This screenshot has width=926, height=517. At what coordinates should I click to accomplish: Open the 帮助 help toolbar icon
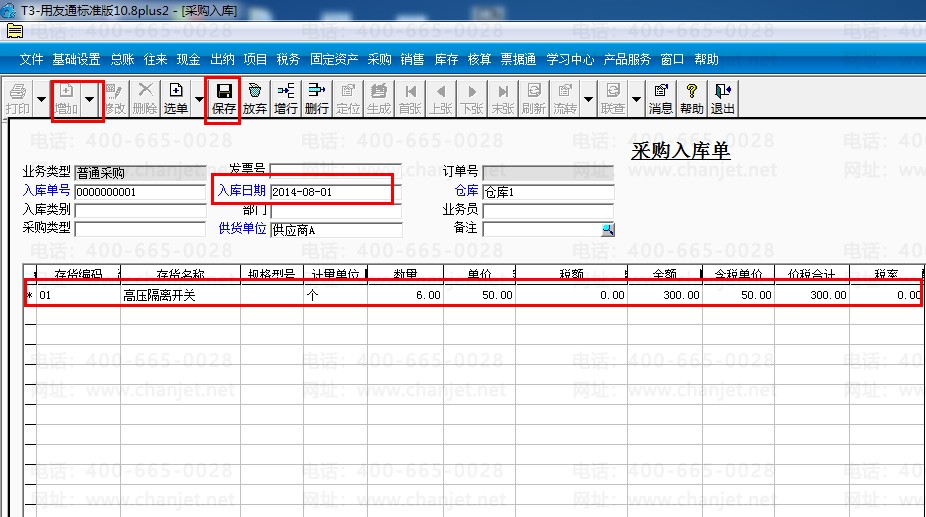692,98
